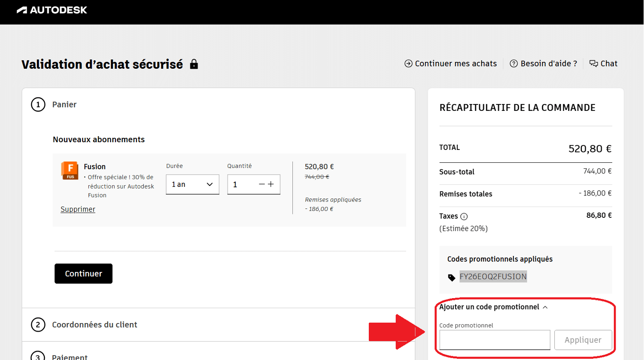The image size is (644, 360).
Task: Open the Besoin d'aide ? link
Action: coord(543,64)
